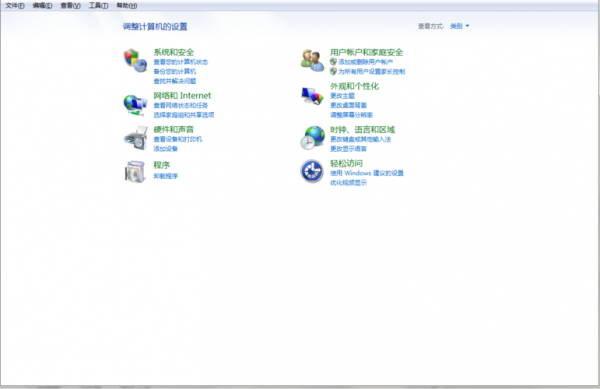Open the 外观和个性化 category heading

point(354,86)
